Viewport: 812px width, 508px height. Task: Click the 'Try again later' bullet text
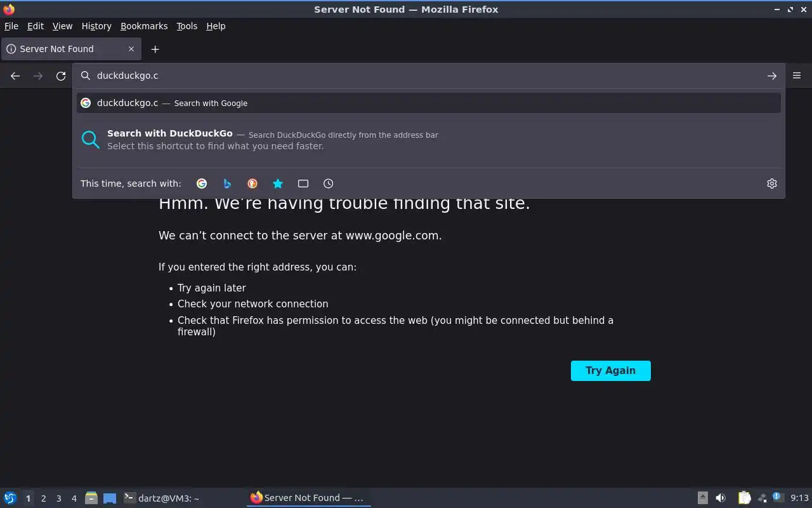click(x=211, y=288)
